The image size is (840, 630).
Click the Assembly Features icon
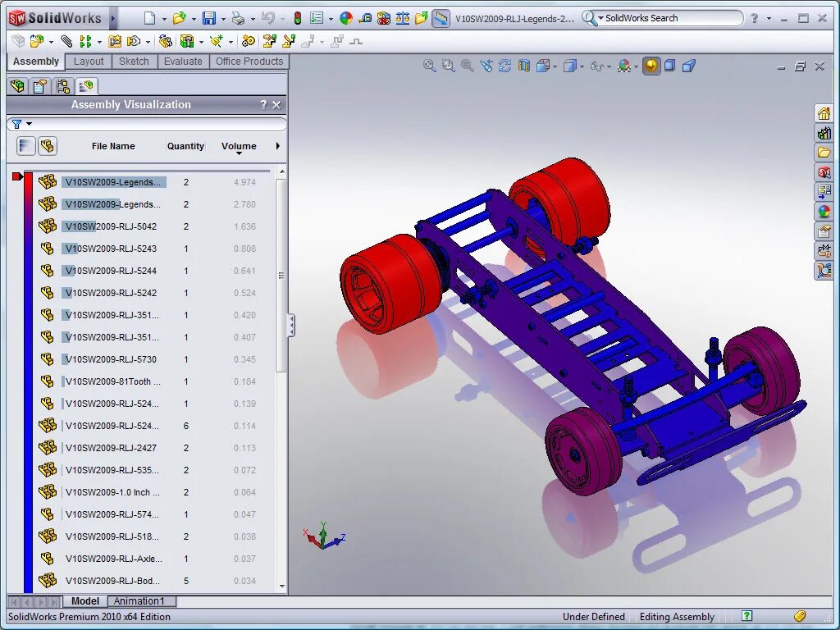pyautogui.click(x=187, y=41)
